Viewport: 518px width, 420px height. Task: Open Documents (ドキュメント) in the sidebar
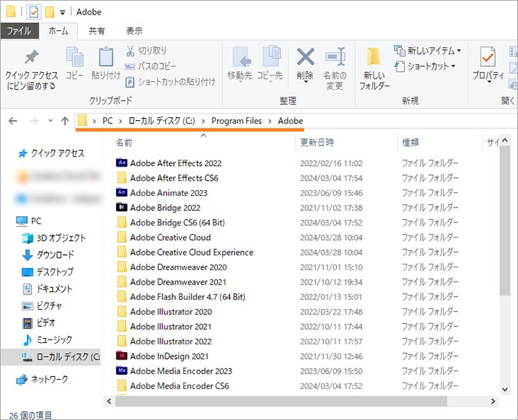pos(47,289)
